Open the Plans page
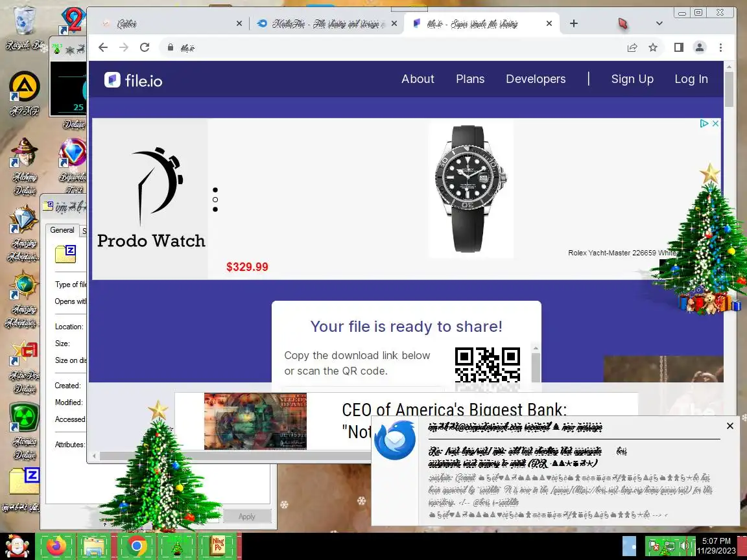This screenshot has height=560, width=747. coord(470,79)
